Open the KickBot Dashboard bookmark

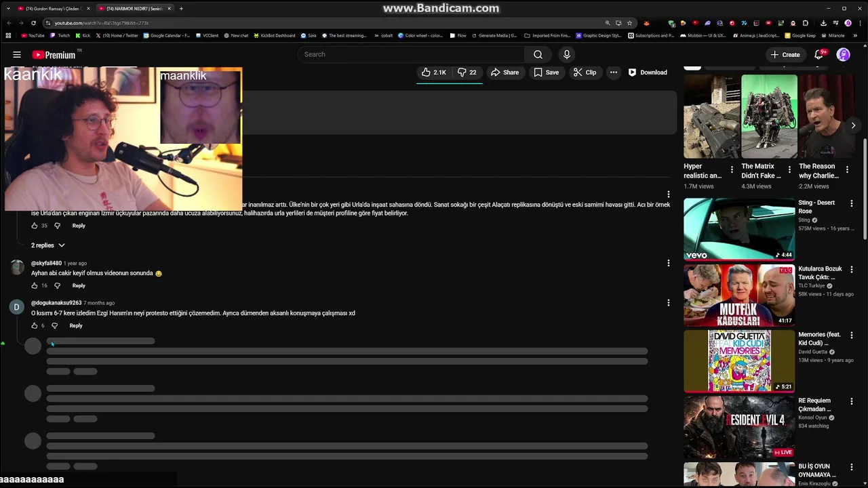click(275, 35)
